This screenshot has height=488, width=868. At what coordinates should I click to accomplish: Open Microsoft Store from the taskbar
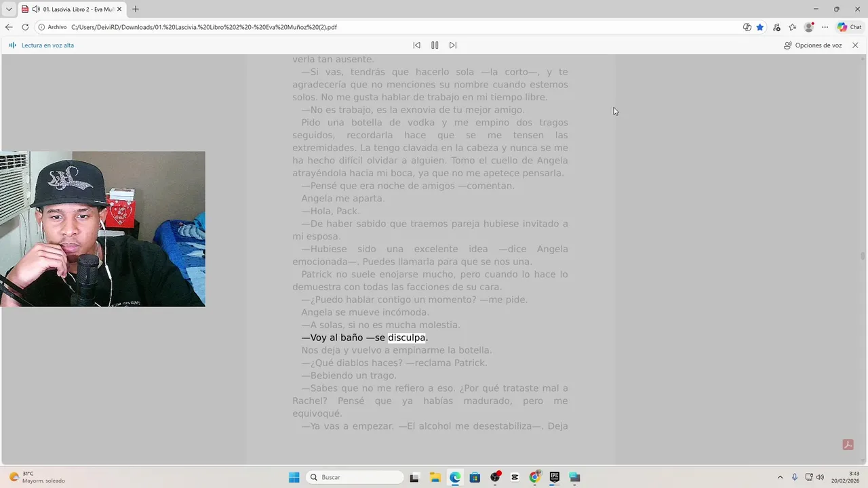click(x=475, y=477)
